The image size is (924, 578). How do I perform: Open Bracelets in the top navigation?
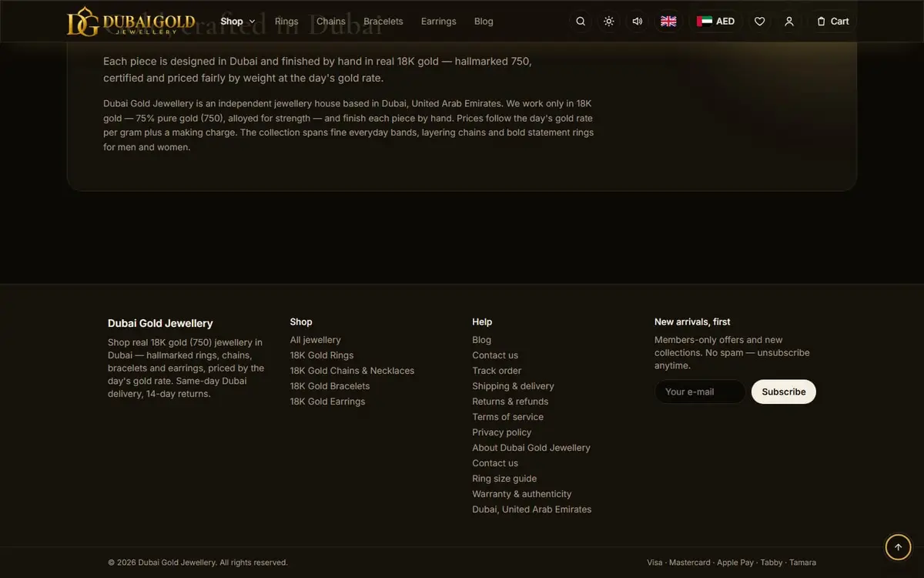[x=383, y=22]
